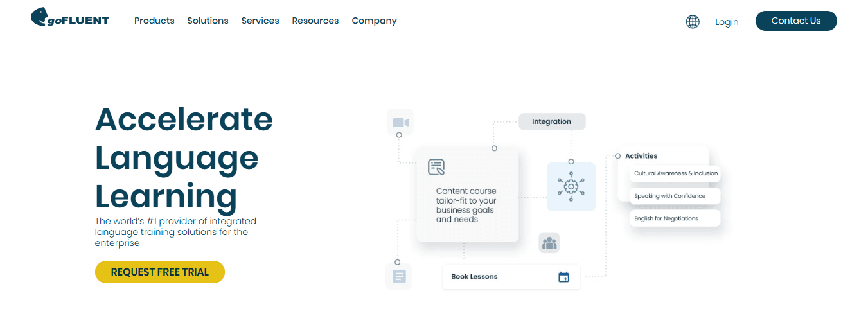
Task: Open the Services menu
Action: pos(260,21)
